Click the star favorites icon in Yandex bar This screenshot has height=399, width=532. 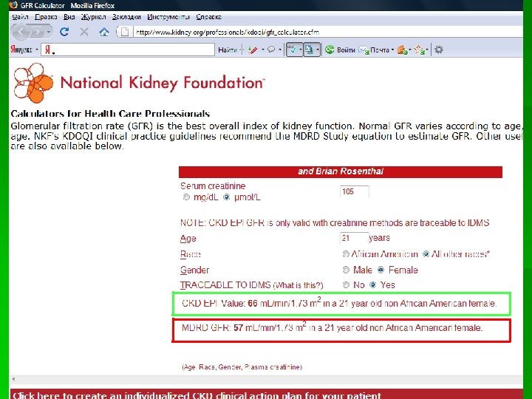point(420,50)
